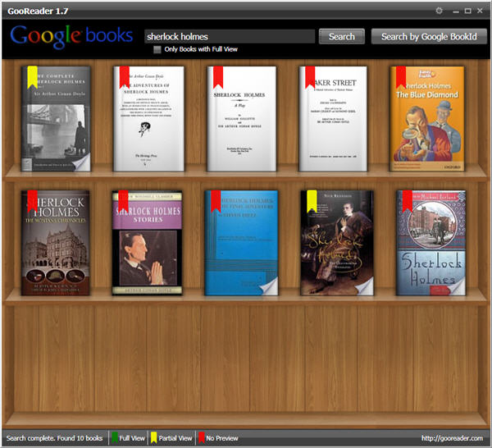This screenshot has height=448, width=492.
Task: Select Sherlock Holmes Stories book cover
Action: [x=148, y=244]
